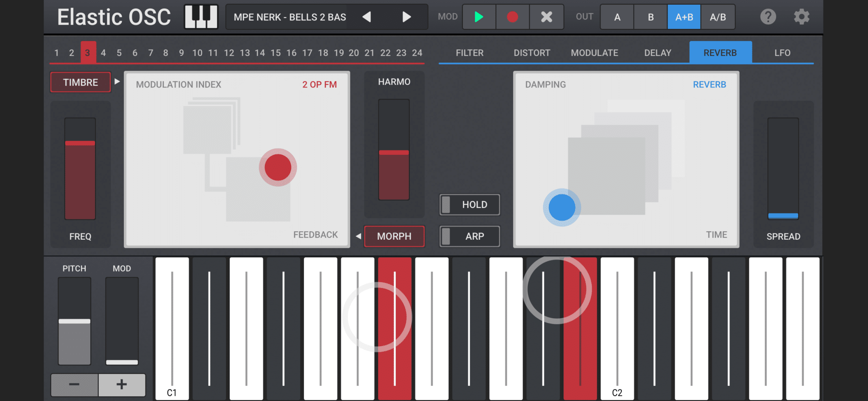Open the help question mark icon
The image size is (868, 401).
pos(768,17)
